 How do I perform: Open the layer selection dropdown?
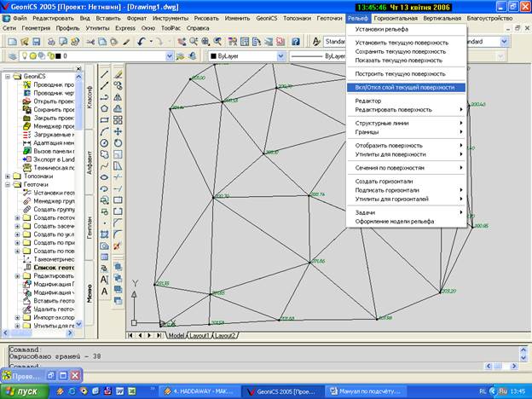(x=170, y=56)
